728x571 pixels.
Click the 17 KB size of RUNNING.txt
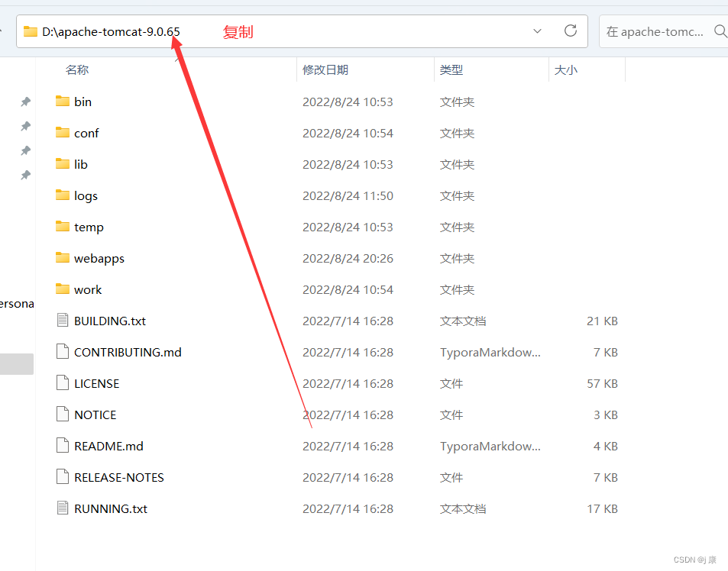(x=602, y=508)
